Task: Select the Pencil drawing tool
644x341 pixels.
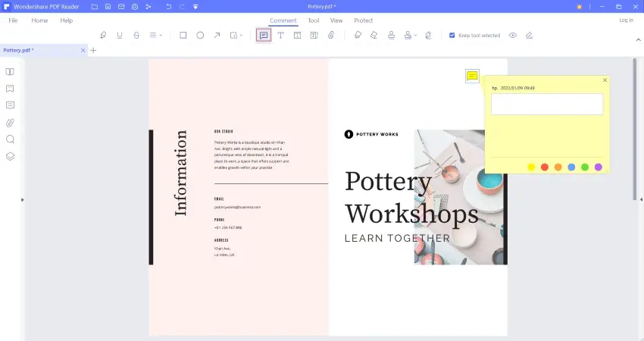Action: (358, 36)
